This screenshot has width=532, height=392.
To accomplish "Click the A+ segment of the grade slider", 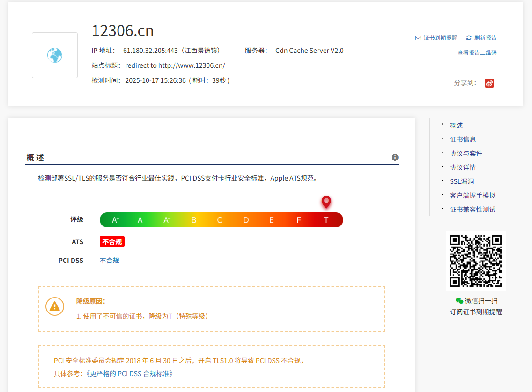I will [115, 219].
